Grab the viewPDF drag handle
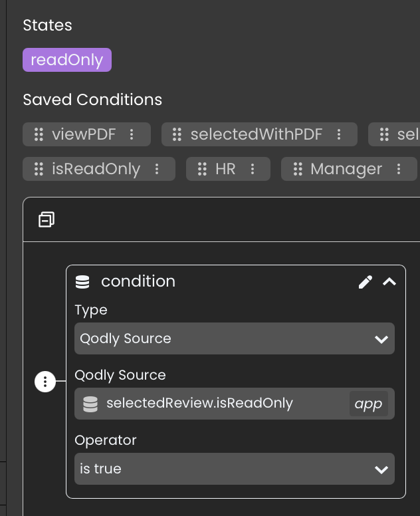Viewport: 420px width, 516px height. click(39, 134)
